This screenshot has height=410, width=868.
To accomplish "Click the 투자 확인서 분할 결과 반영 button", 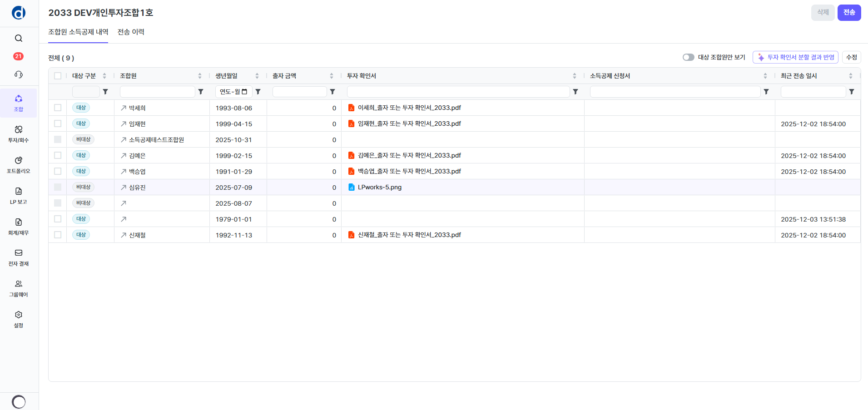I will click(x=795, y=57).
